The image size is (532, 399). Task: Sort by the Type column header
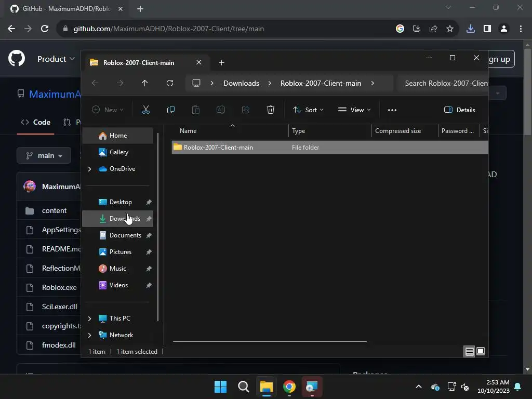coord(330,130)
